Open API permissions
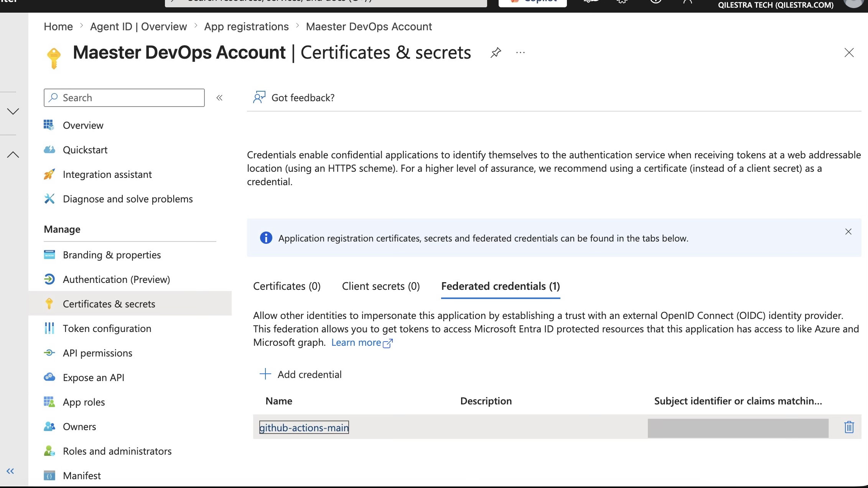This screenshot has width=868, height=488. pyautogui.click(x=97, y=353)
